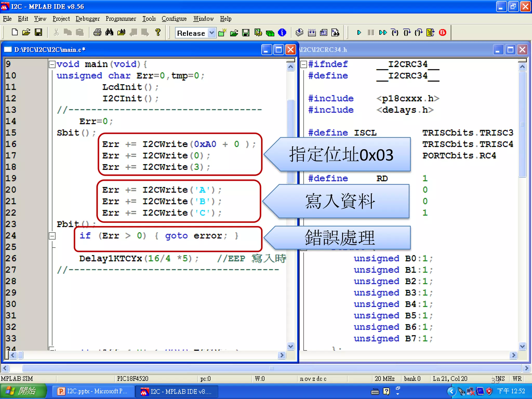Expand hidden system tray icons arrow

point(451,391)
